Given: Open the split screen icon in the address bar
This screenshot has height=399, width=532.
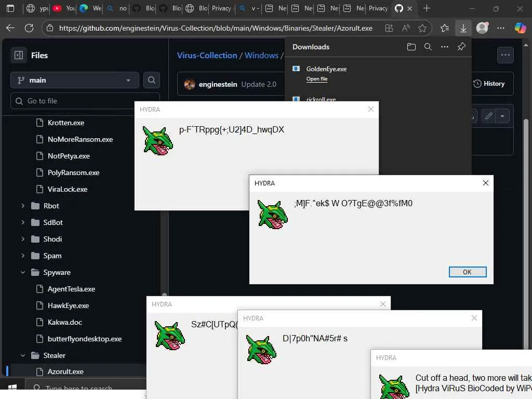Looking at the screenshot, I should pos(389,28).
